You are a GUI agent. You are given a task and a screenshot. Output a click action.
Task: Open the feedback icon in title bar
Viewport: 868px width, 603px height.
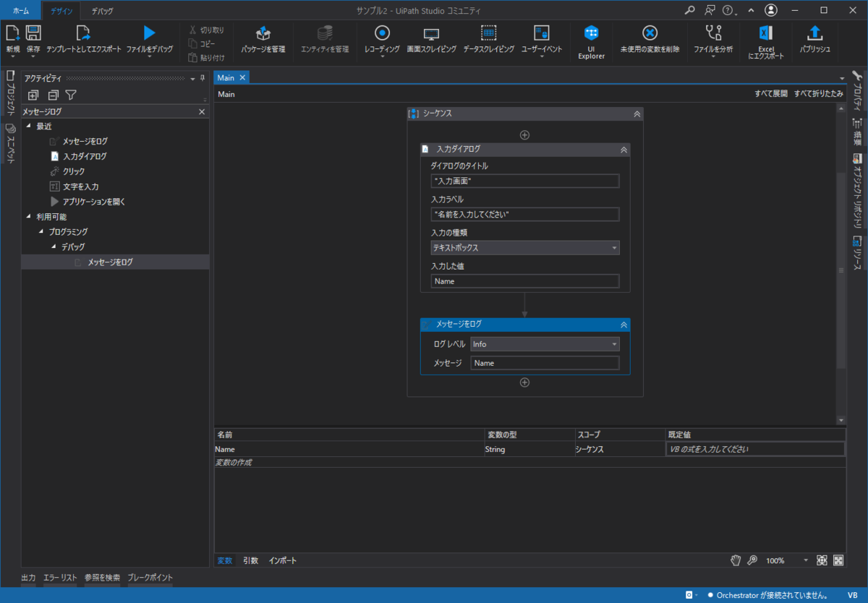tap(710, 10)
